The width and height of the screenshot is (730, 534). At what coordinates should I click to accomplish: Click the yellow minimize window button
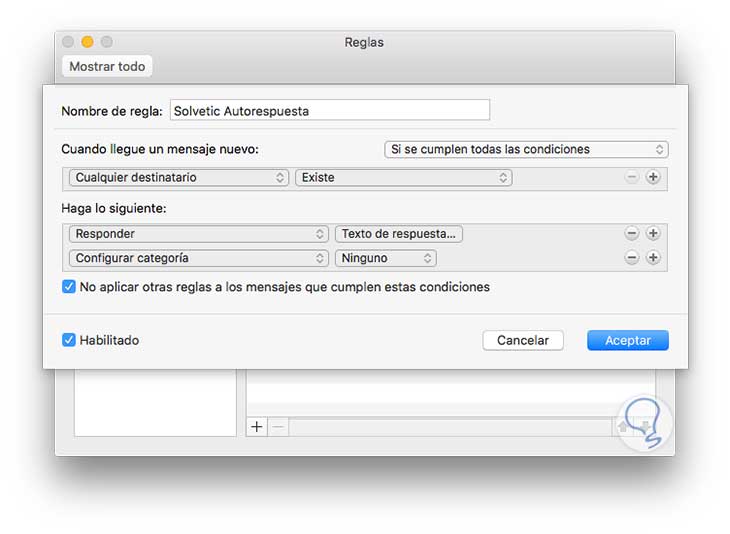pos(87,42)
